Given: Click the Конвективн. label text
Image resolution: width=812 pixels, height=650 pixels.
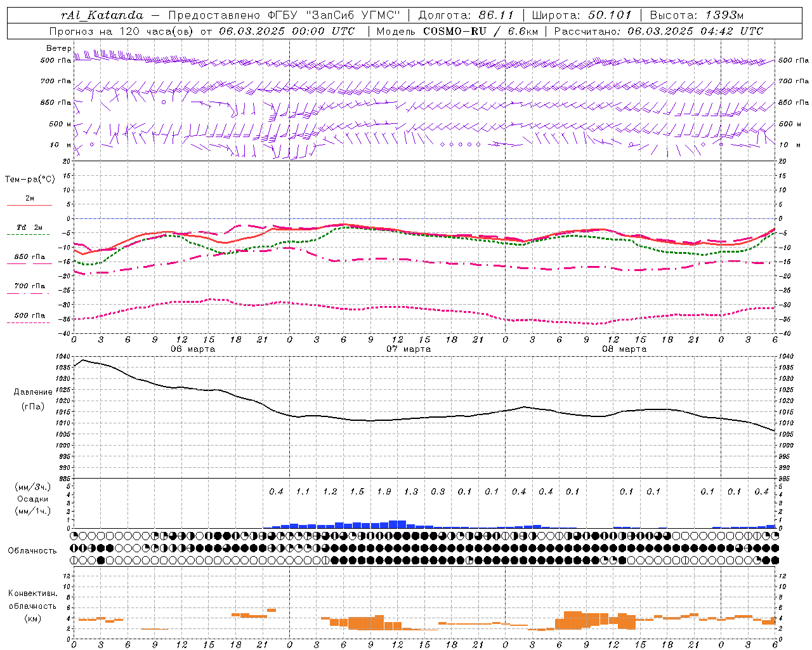Looking at the screenshot, I should (32, 594).
